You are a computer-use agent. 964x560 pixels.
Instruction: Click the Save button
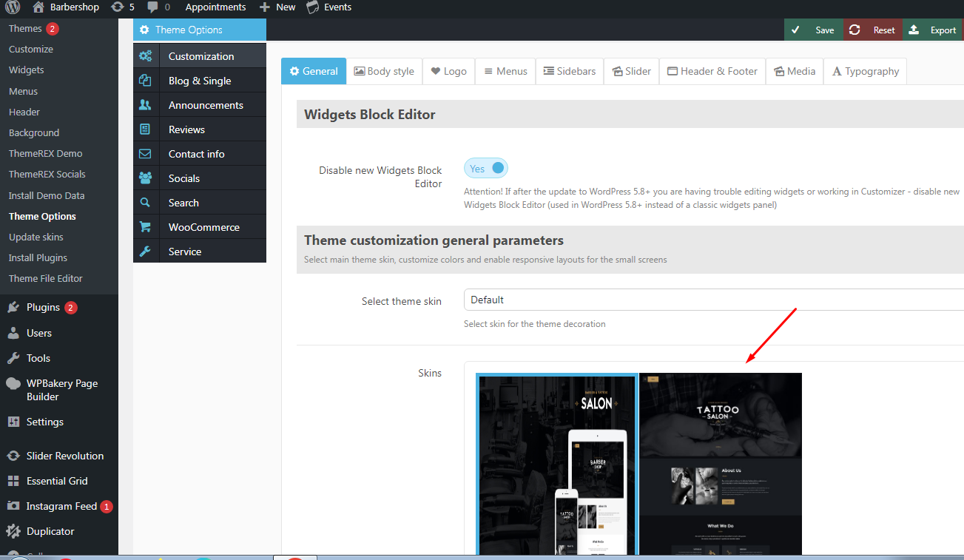(814, 30)
